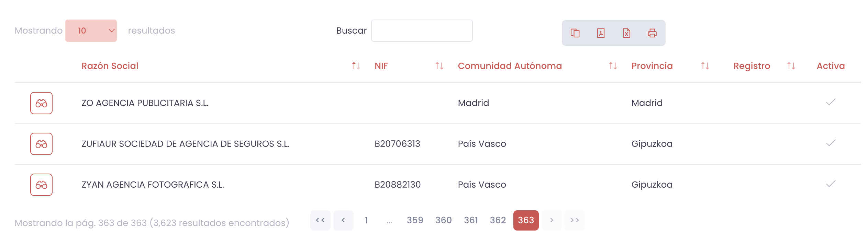868x247 pixels.
Task: Sort by Registro column
Action: (791, 66)
